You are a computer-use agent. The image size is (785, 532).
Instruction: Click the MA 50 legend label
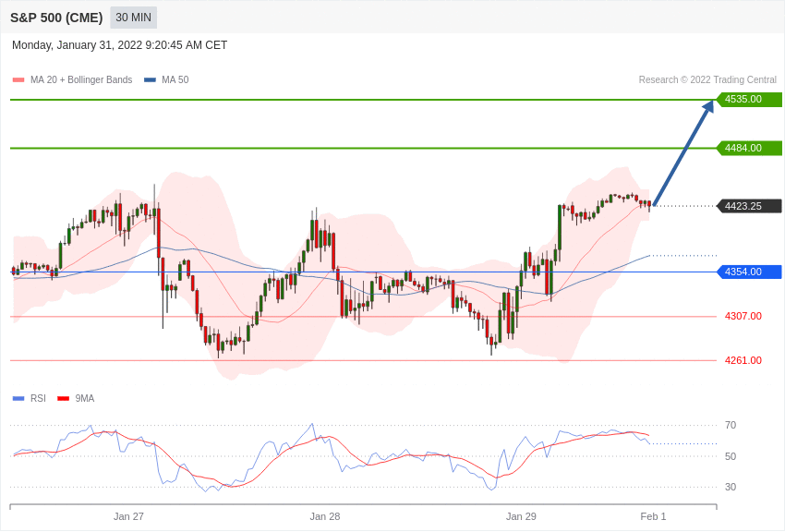(x=175, y=79)
